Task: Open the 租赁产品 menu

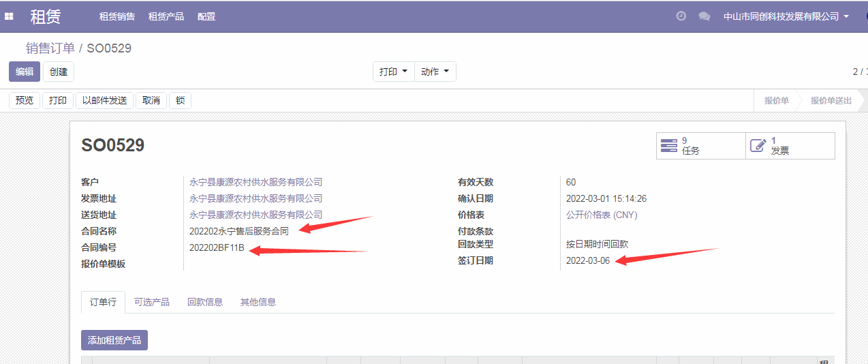Action: [166, 16]
